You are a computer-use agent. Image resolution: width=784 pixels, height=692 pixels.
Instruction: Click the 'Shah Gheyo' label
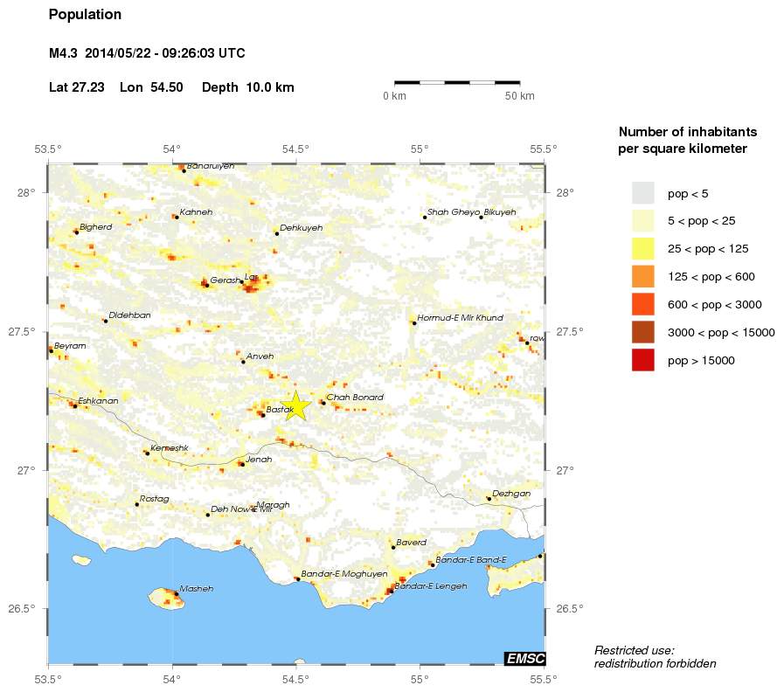454,212
